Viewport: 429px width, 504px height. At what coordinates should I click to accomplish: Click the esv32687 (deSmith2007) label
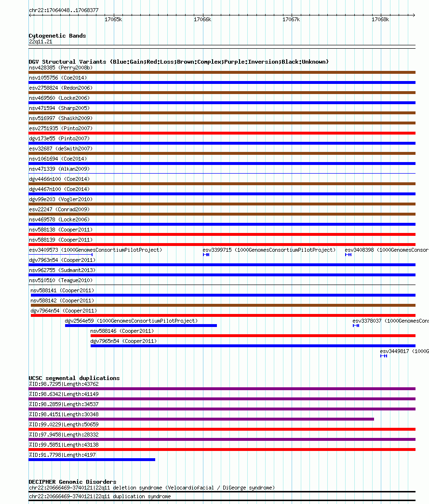61,149
